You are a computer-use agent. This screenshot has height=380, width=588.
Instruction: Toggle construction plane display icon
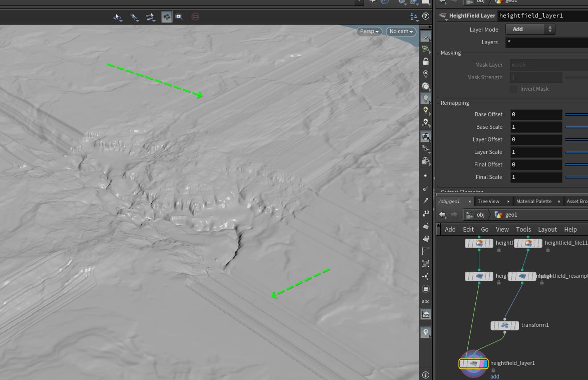pyautogui.click(x=426, y=49)
